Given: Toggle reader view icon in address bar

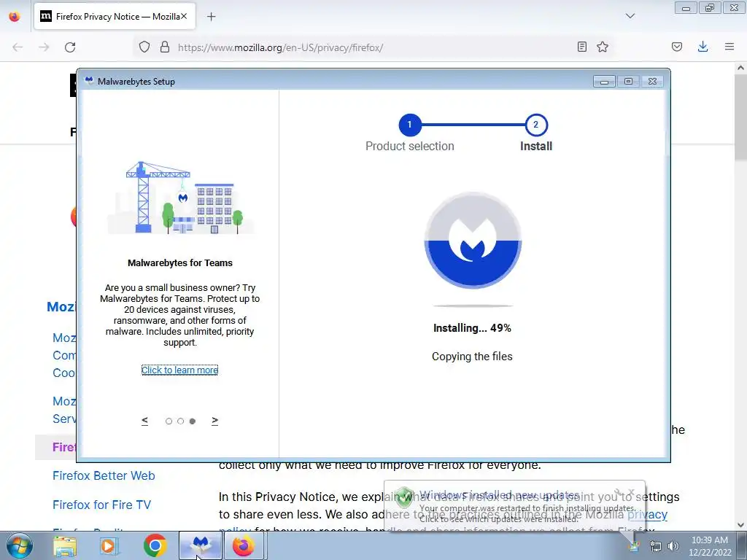Looking at the screenshot, I should 581,47.
